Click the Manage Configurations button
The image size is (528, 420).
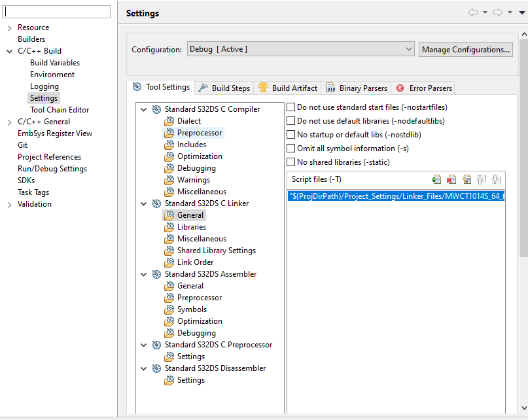tap(465, 49)
